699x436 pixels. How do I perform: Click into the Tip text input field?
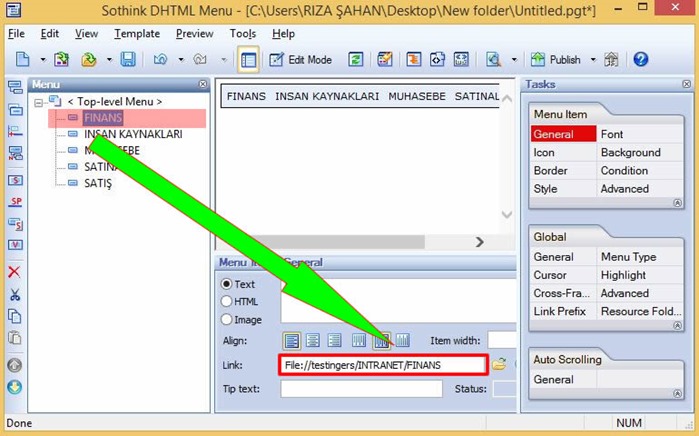pyautogui.click(x=362, y=389)
